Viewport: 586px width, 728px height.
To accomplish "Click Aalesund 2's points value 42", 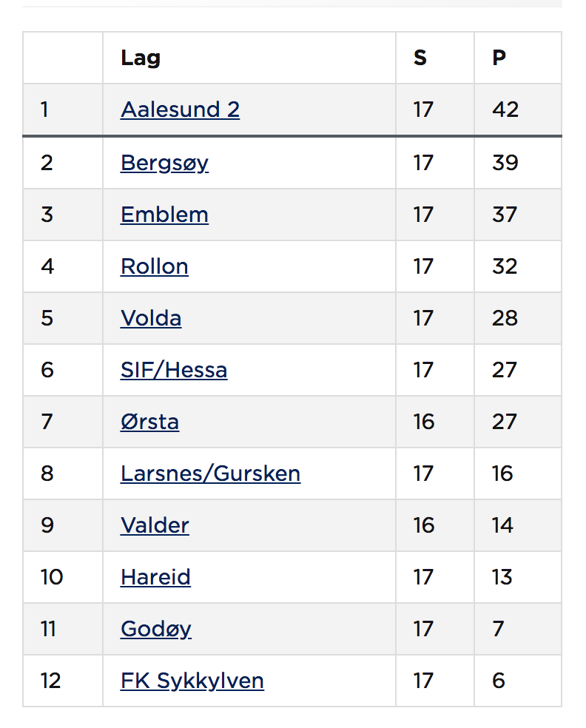I will point(505,109).
